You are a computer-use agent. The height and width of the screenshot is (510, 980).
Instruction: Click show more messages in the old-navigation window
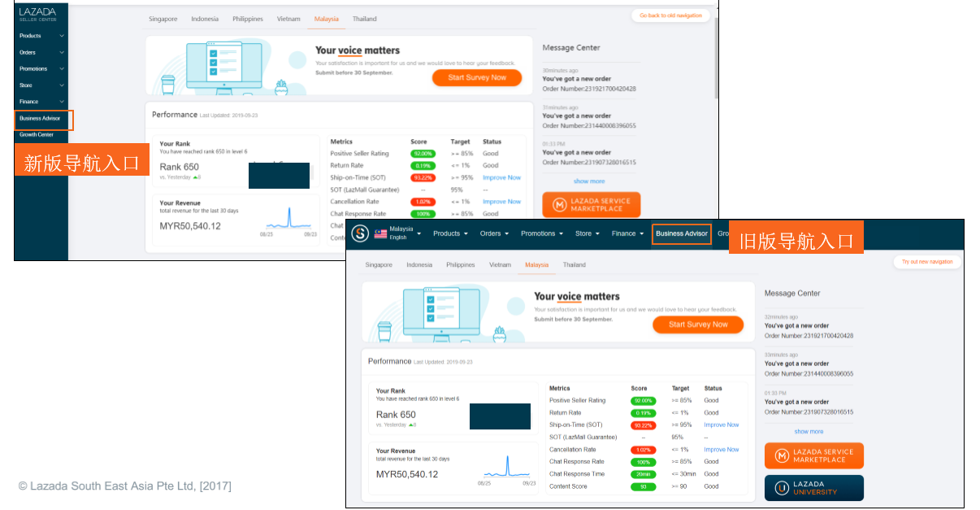809,432
